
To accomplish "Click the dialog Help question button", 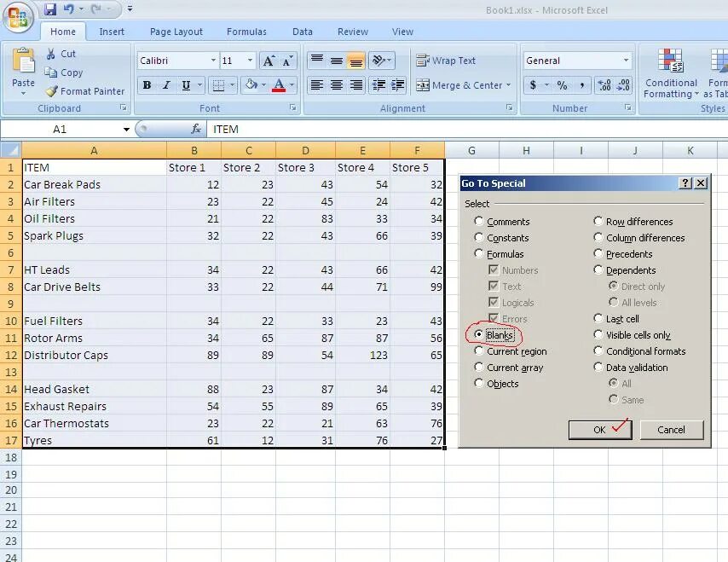I will [x=685, y=183].
